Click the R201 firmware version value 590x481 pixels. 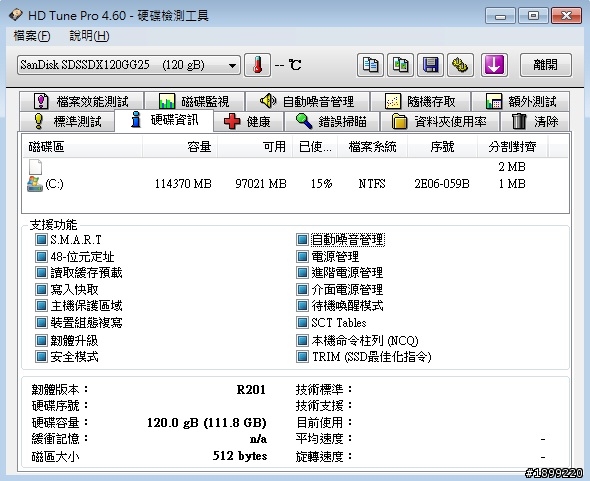click(251, 389)
